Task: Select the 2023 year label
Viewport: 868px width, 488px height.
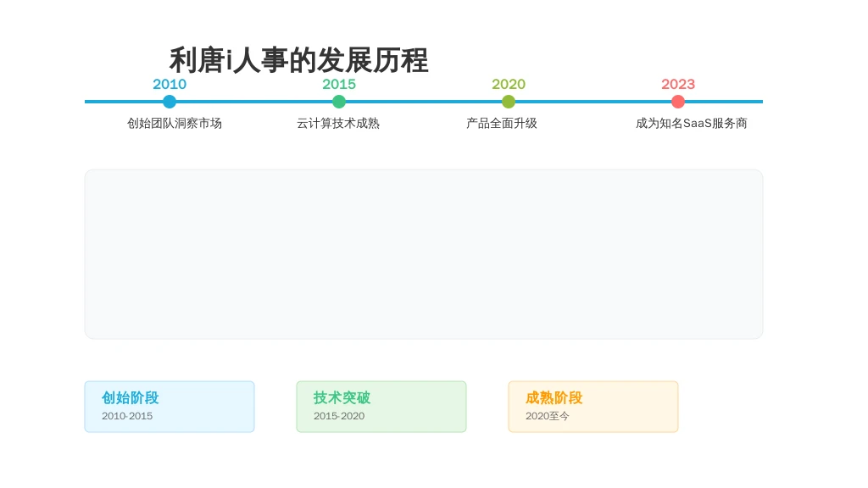Action: tap(677, 84)
